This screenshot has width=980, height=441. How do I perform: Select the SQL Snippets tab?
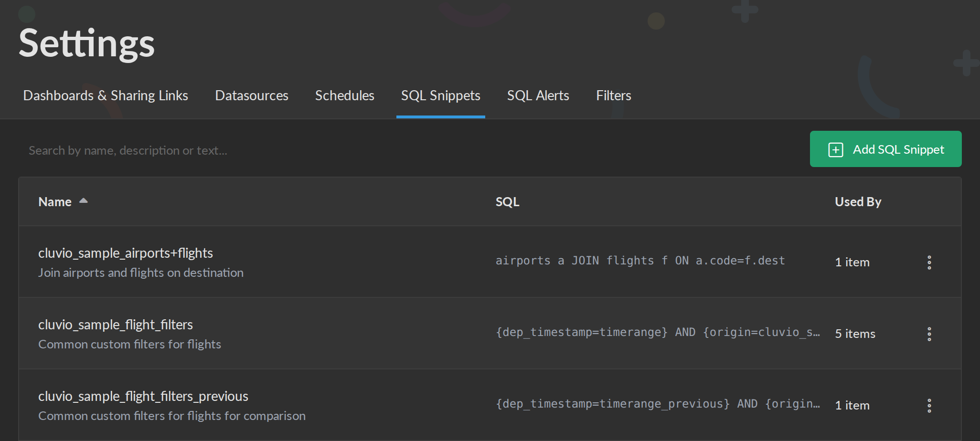pos(440,95)
